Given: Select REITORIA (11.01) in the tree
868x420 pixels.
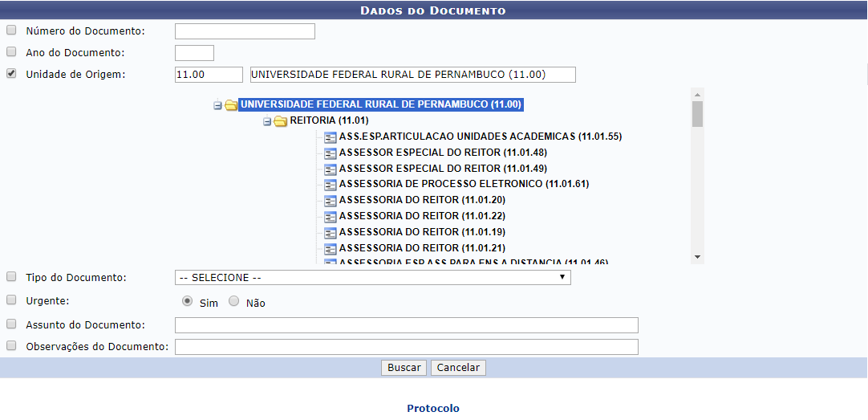Looking at the screenshot, I should click(x=330, y=120).
